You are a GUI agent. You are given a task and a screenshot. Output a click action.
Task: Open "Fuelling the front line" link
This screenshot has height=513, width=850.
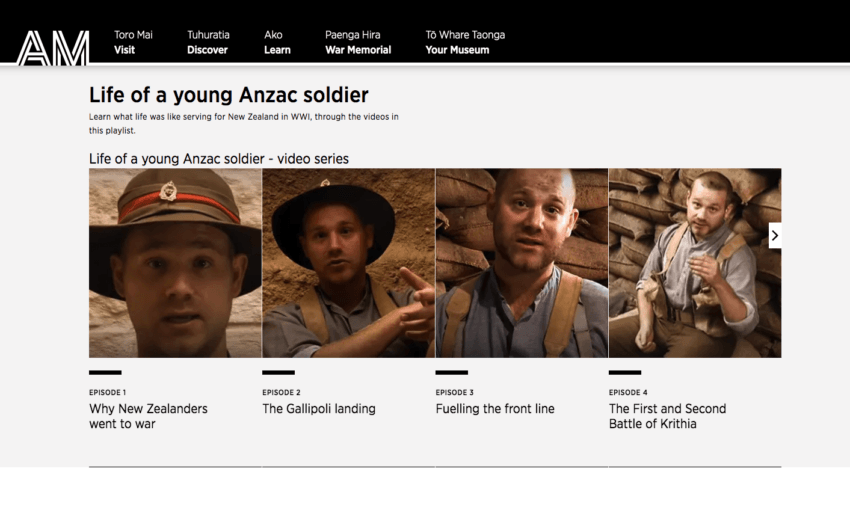(495, 409)
